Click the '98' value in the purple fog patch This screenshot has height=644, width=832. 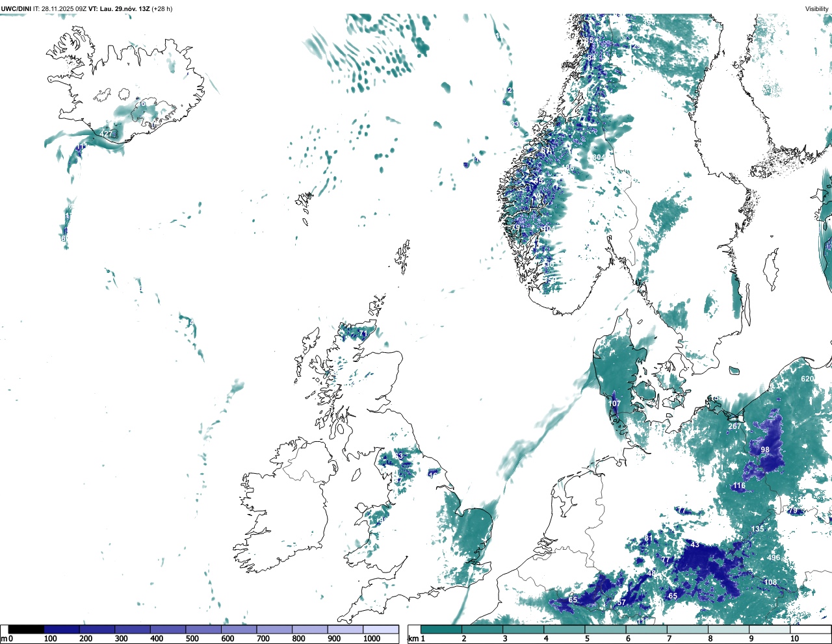(x=765, y=450)
